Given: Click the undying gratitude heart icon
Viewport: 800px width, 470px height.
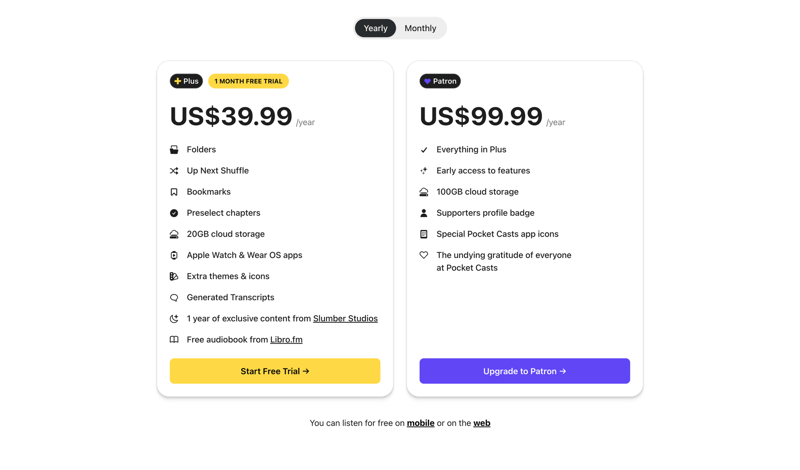Looking at the screenshot, I should click(424, 255).
